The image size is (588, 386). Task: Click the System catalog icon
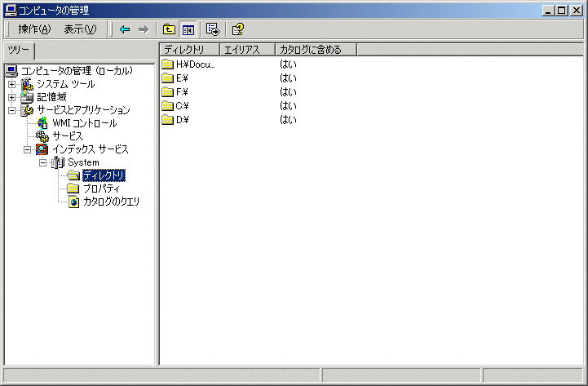[x=58, y=162]
